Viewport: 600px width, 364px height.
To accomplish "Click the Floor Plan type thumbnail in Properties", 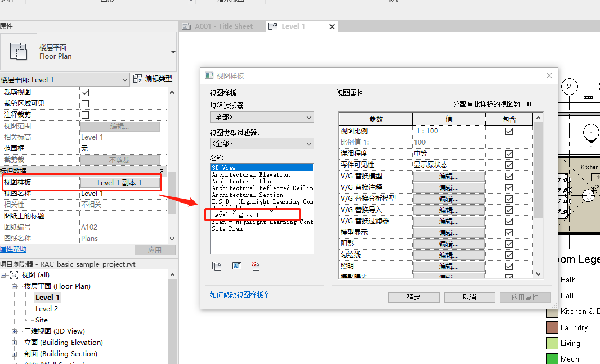I will point(19,52).
